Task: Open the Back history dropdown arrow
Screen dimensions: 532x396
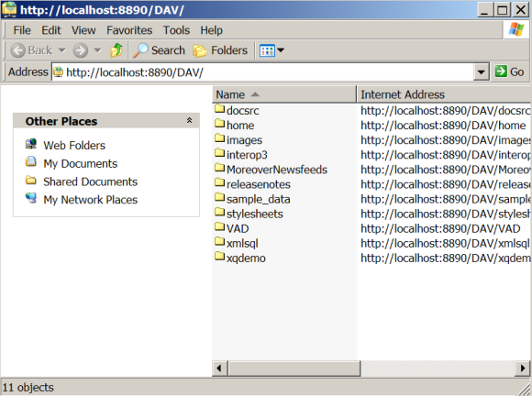Action: click(62, 50)
